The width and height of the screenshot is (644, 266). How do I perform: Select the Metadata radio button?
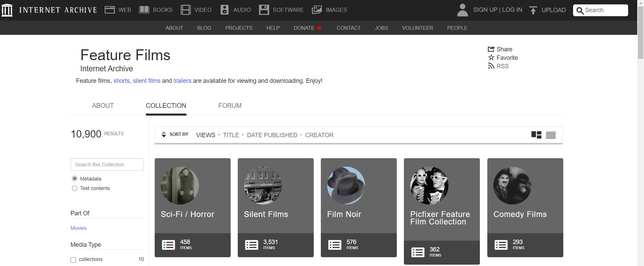[75, 178]
